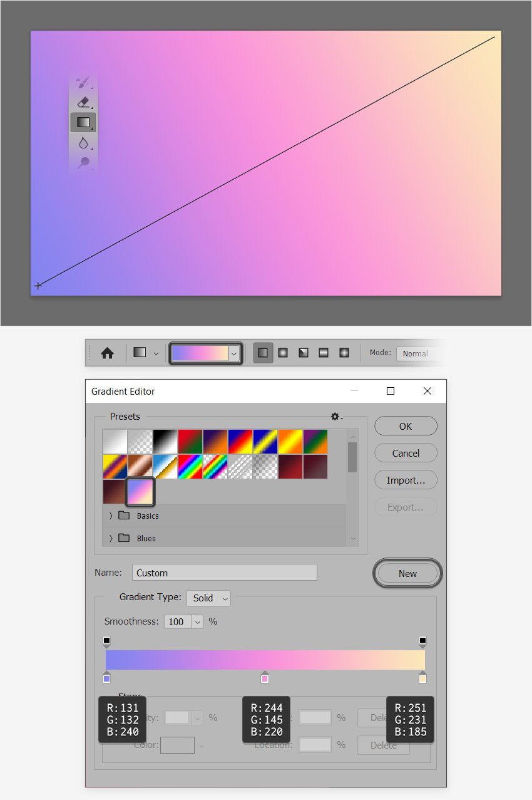Select the pink-purple custom preset thumbnail
This screenshot has height=800, width=532.
click(x=140, y=492)
